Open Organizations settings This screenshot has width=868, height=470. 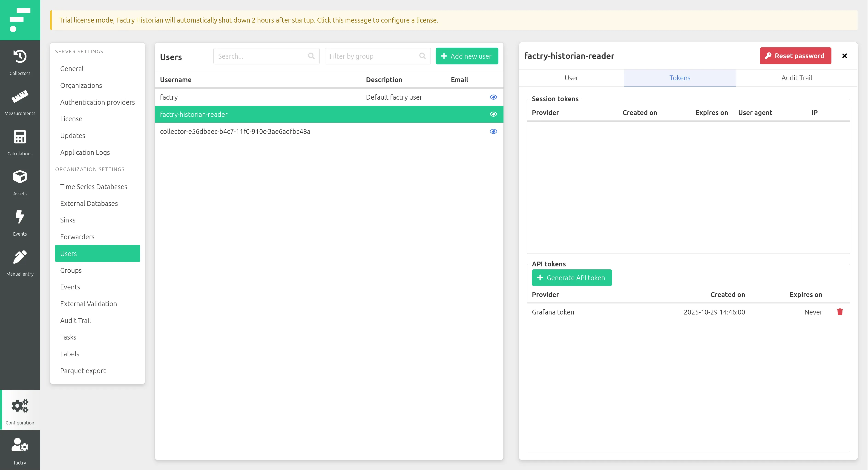(97, 85)
